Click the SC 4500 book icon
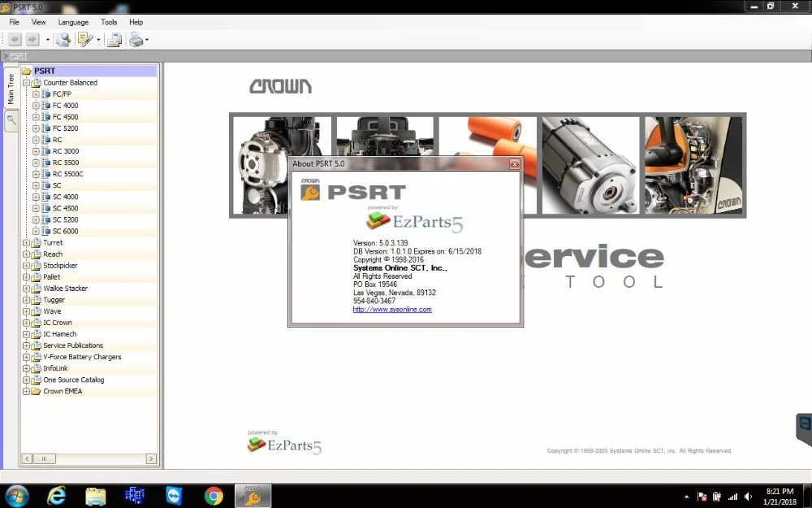This screenshot has height=508, width=812. click(46, 208)
